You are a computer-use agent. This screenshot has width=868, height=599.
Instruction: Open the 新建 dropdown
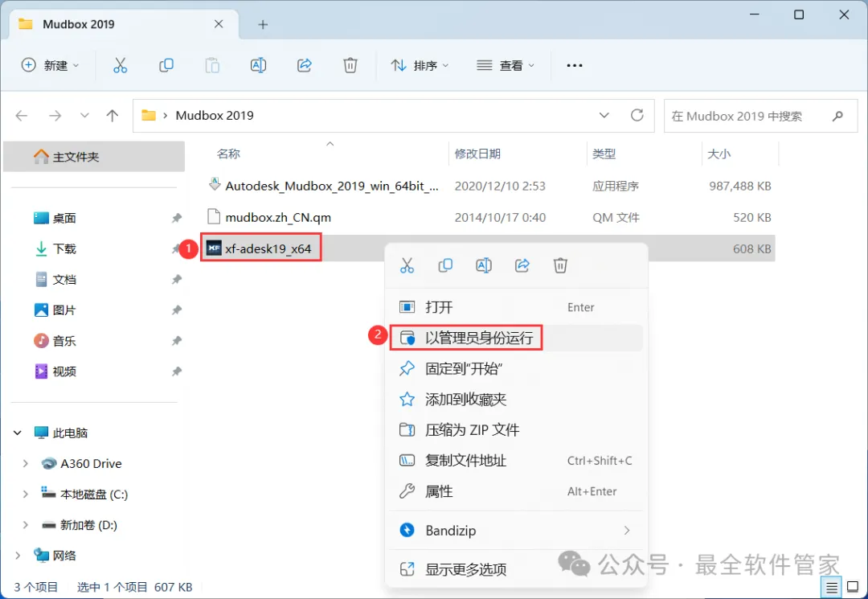[x=51, y=65]
